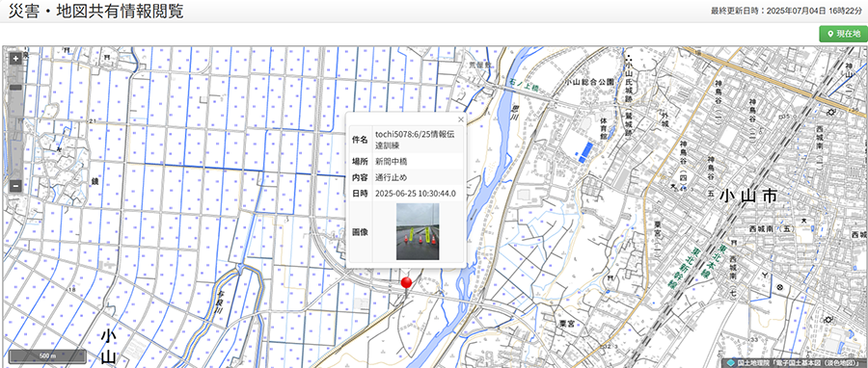Click the 500 m scale bar
This screenshot has width=868, height=368.
point(47,356)
